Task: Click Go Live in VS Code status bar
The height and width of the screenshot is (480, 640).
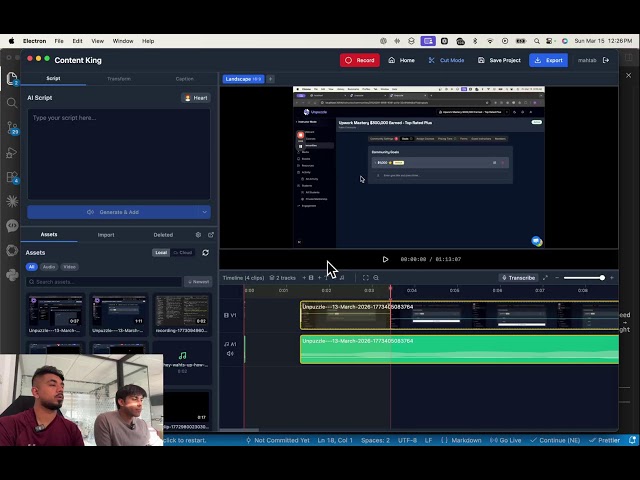Action: [506, 440]
